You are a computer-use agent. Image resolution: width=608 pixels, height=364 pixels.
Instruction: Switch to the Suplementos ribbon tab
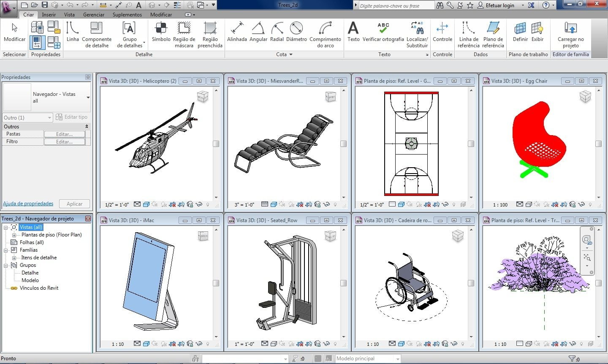point(127,14)
